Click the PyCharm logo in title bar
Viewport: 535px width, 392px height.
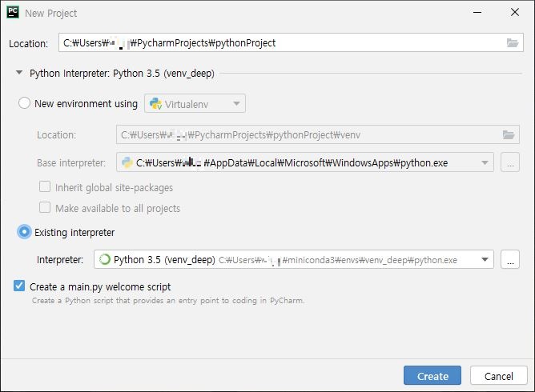(13, 12)
